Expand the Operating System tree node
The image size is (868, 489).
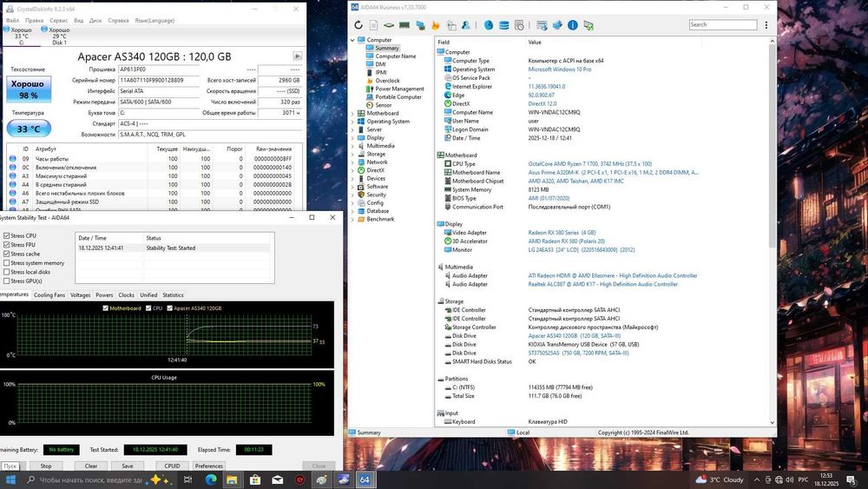[x=352, y=122]
